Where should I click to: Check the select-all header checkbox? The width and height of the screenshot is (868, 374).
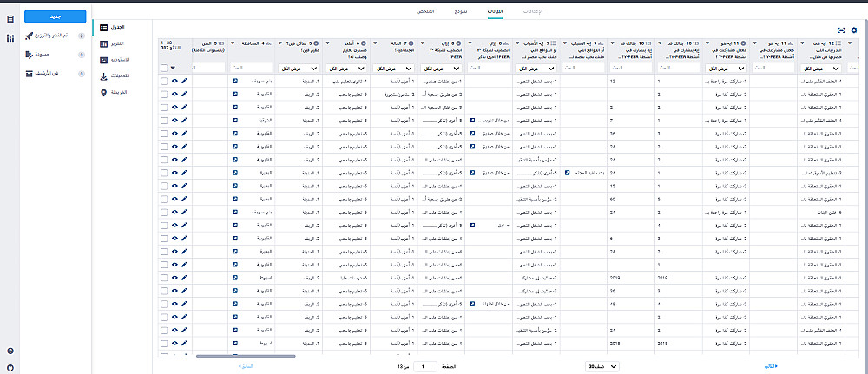tap(164, 68)
